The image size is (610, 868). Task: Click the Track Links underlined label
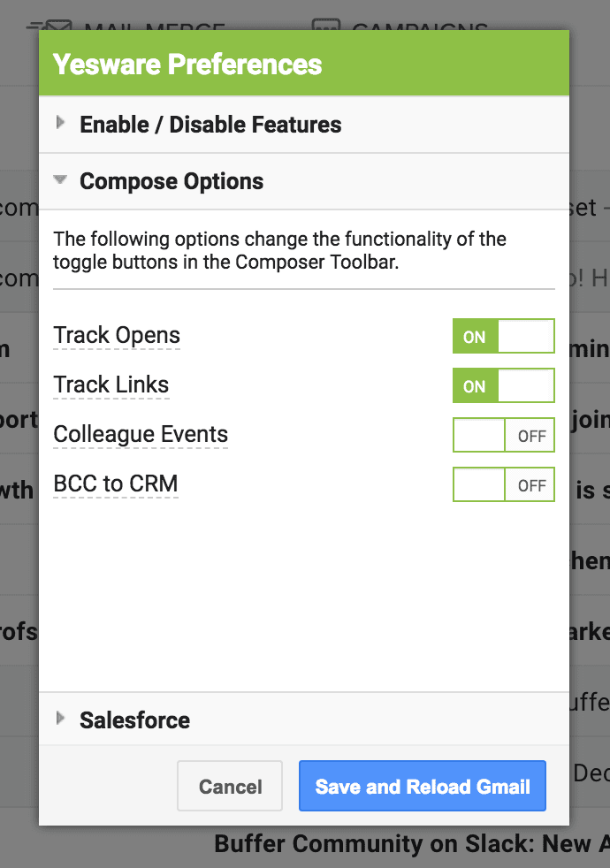111,385
